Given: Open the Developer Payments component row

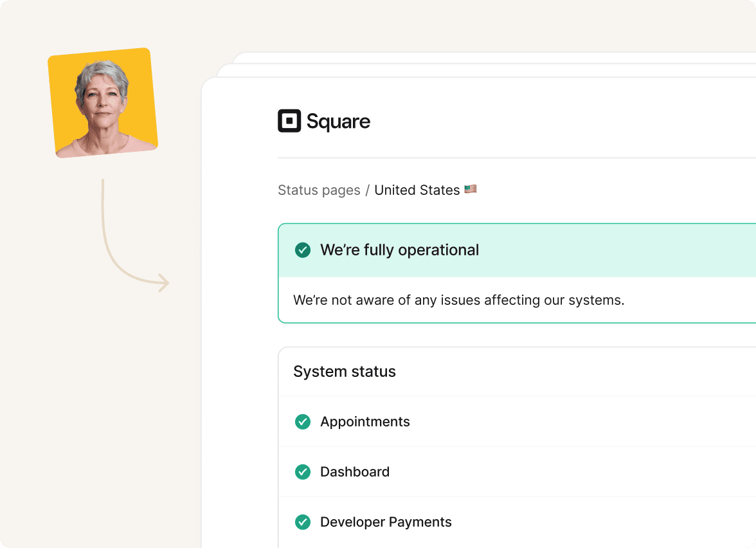Looking at the screenshot, I should click(517, 522).
